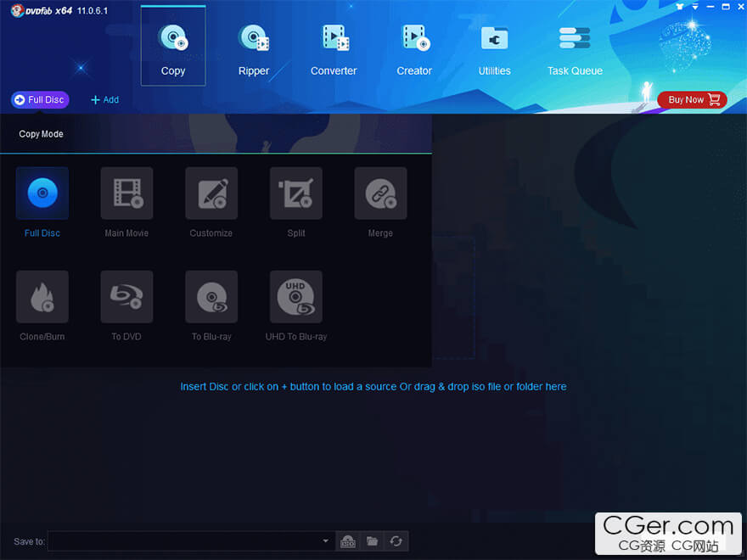Screen dimensions: 747x560
Task: Open the Task Queue
Action: [575, 50]
